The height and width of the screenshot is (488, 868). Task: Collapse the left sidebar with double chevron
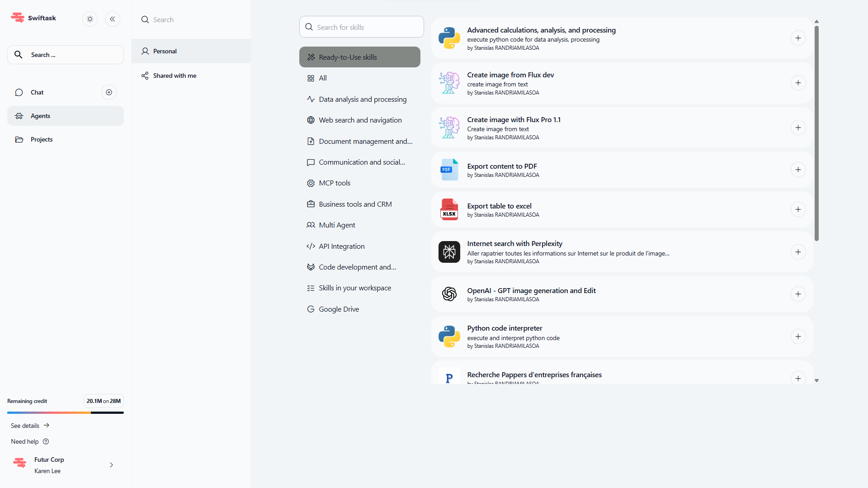click(x=113, y=19)
